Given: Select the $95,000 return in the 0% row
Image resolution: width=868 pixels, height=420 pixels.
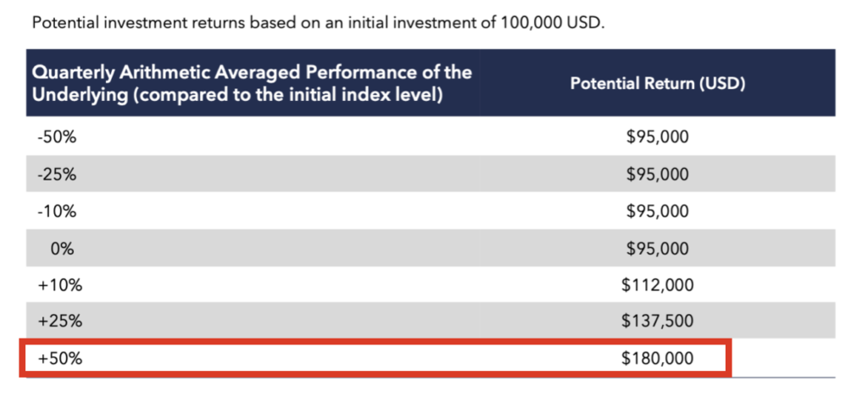Looking at the screenshot, I should coord(657,249).
